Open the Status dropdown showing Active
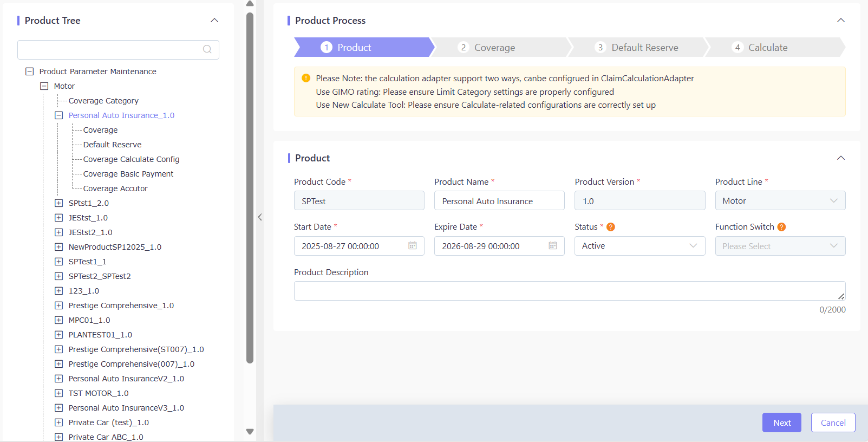 pyautogui.click(x=640, y=246)
